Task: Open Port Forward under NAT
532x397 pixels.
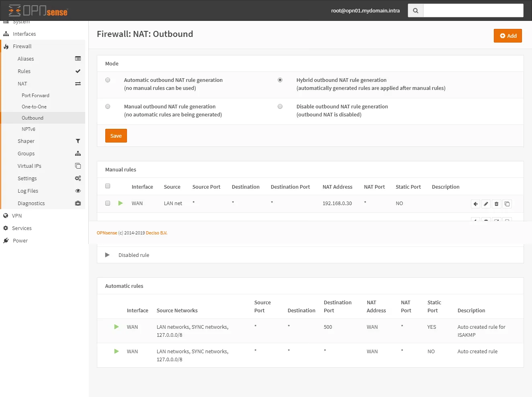Action: (x=35, y=96)
